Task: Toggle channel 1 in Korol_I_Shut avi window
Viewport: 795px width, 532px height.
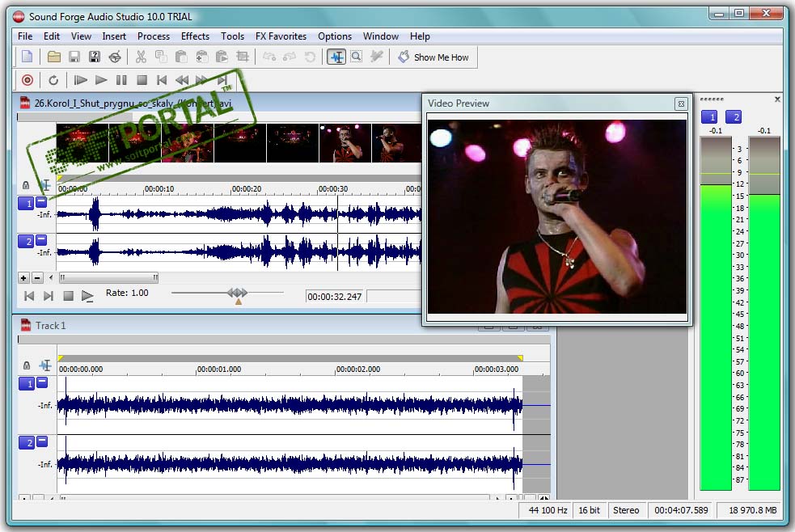Action: click(x=26, y=203)
